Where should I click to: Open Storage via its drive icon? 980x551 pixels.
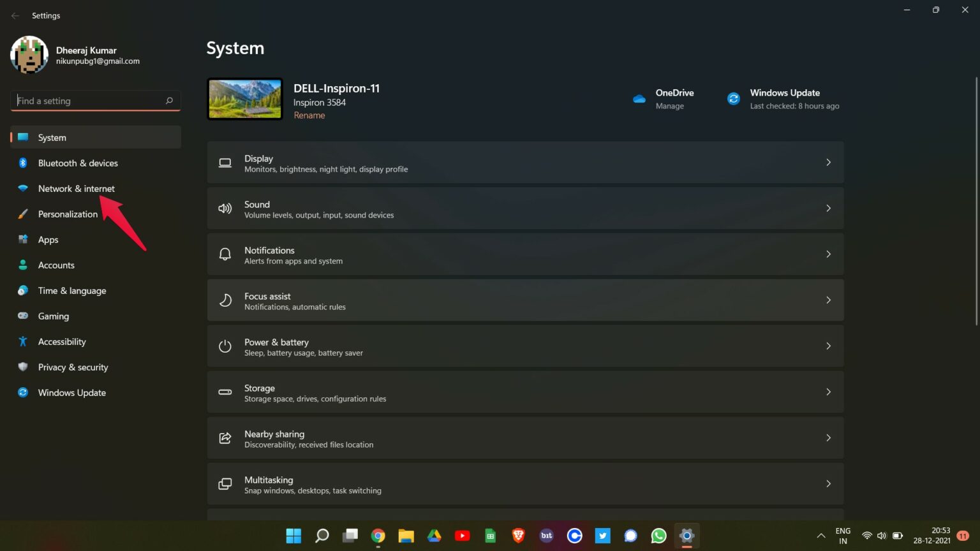pos(225,392)
